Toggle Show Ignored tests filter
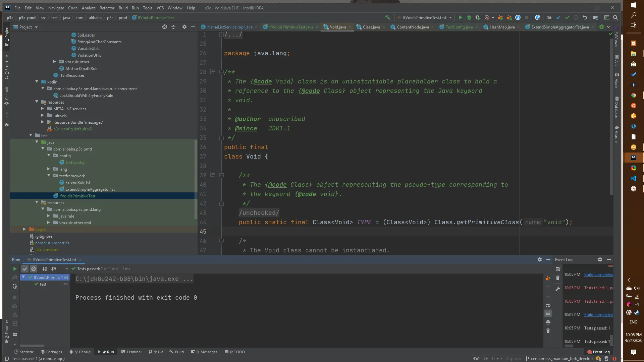Screen dimensions: 644x362 click(34, 269)
